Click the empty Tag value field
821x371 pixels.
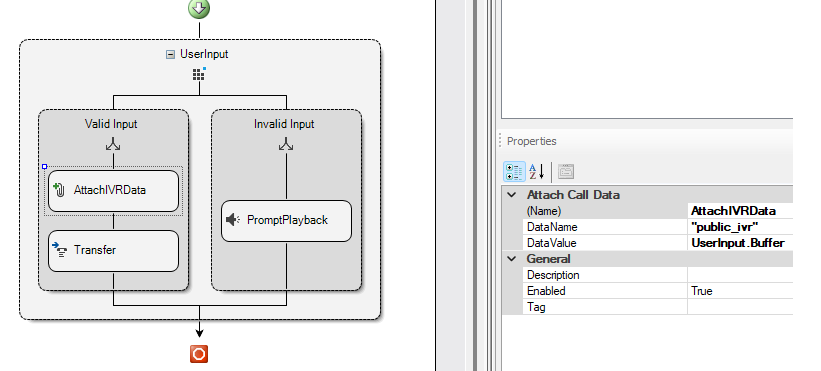740,307
